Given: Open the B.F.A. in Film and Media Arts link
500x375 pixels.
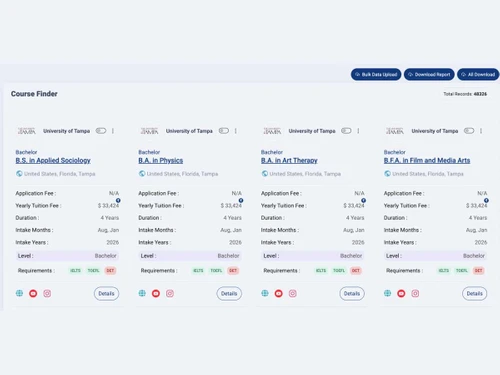Looking at the screenshot, I should pos(427,160).
